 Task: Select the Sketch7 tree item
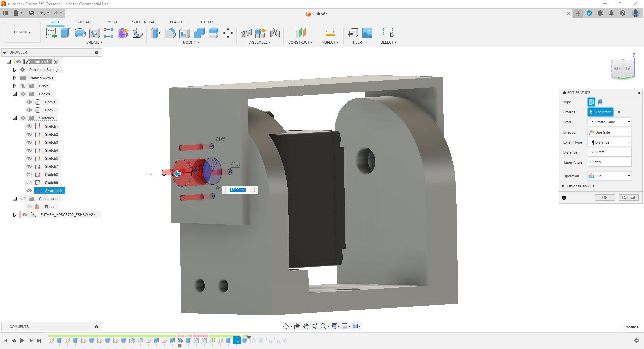point(51,166)
